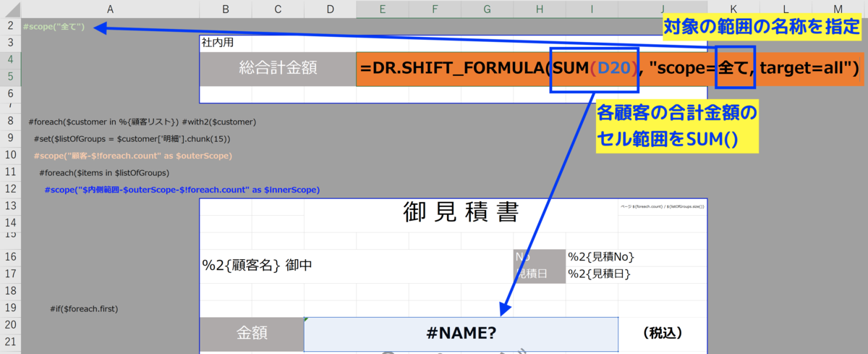Viewport: 868px width, 354px height.
Task: Select column K header
Action: tap(733, 9)
